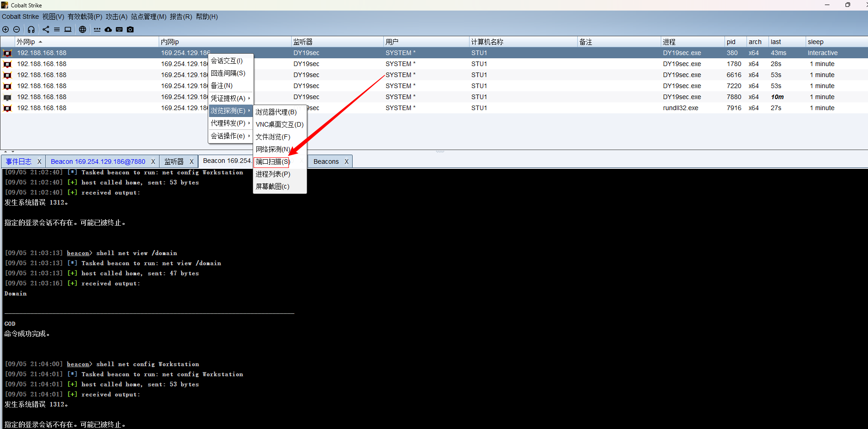Open downloaded files cloud icon
Viewport: 868px width, 429px height.
click(x=108, y=29)
